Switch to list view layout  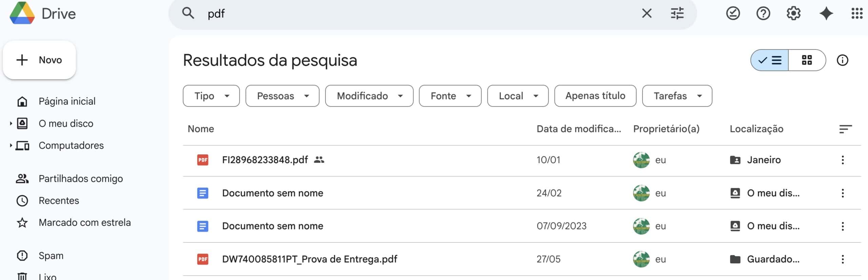[770, 60]
